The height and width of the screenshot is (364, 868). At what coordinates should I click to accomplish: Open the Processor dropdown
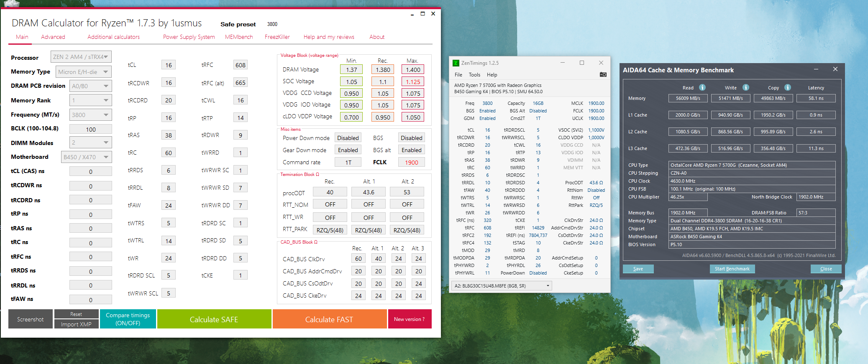pos(81,57)
